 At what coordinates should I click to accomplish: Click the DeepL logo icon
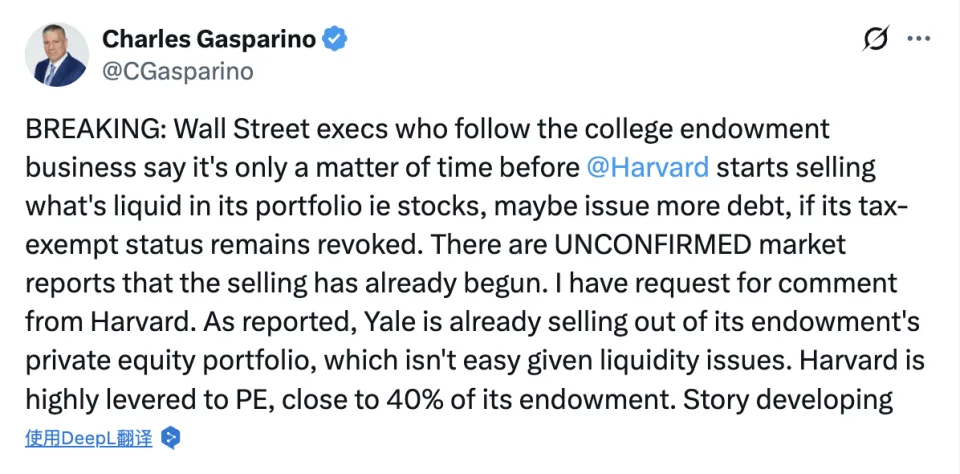[x=171, y=437]
